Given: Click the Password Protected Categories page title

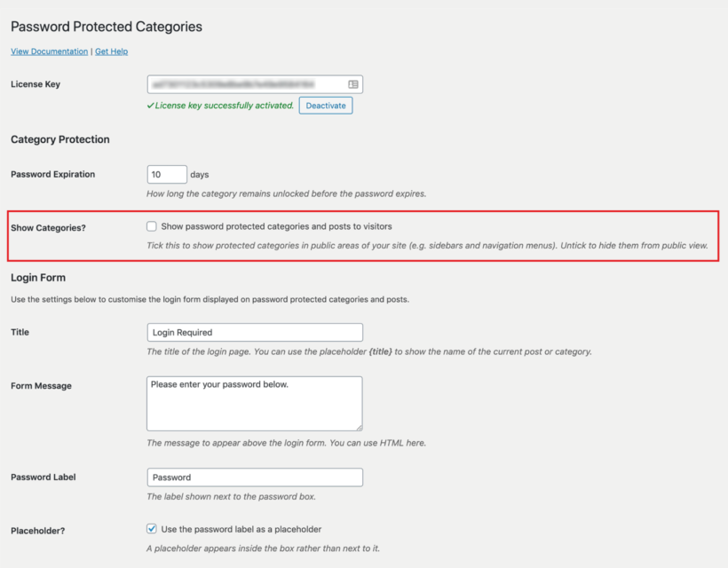Looking at the screenshot, I should coord(106,27).
